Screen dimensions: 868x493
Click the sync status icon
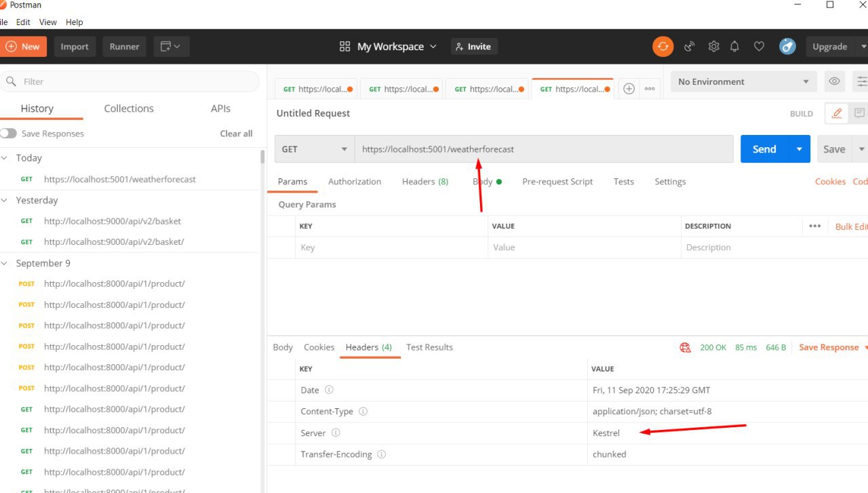pos(663,47)
